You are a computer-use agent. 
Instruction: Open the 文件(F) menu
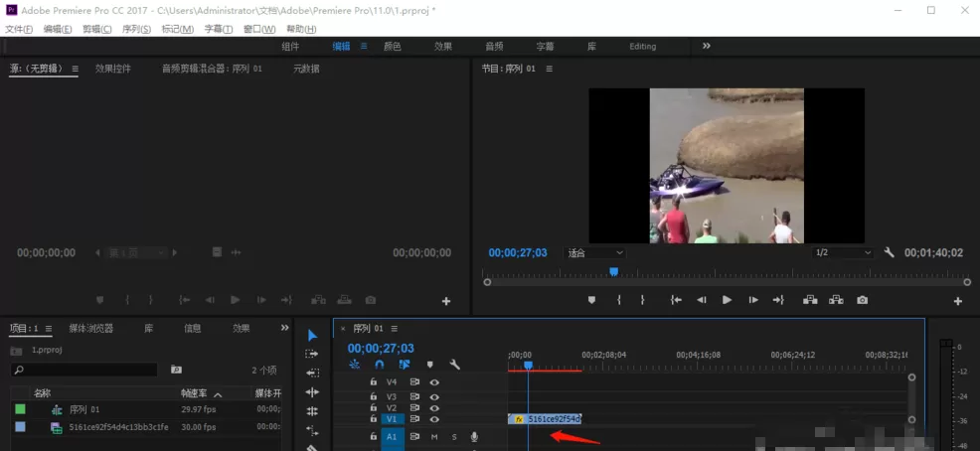coord(19,29)
